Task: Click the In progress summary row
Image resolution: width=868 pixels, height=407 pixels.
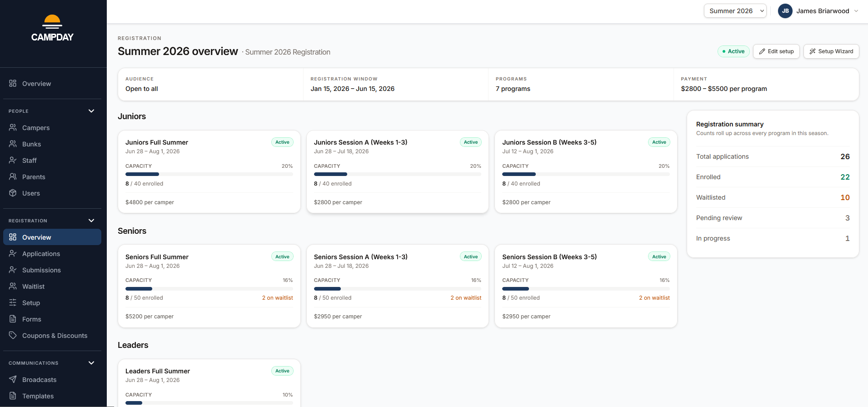Action: 773,238
